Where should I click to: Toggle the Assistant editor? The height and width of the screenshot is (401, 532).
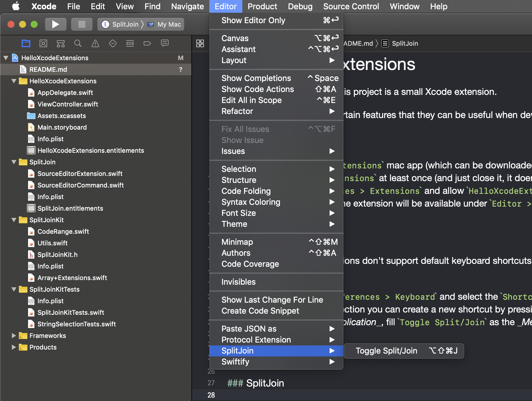[x=276, y=49]
